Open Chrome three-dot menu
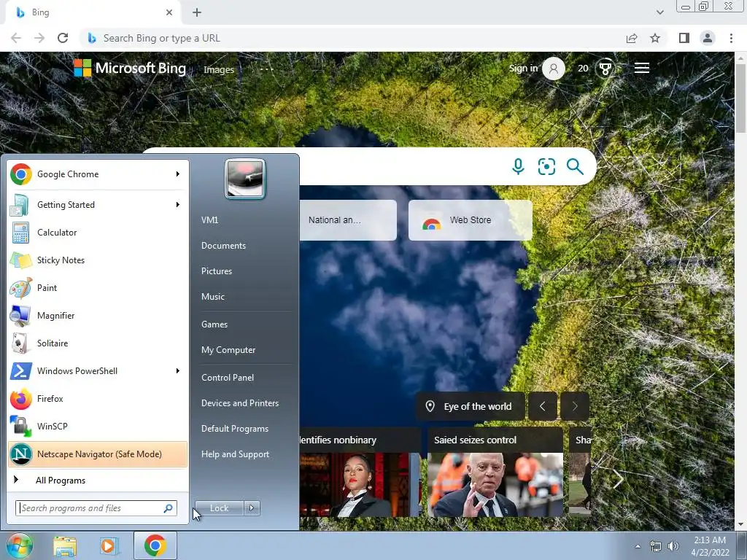Image resolution: width=747 pixels, height=560 pixels. click(731, 38)
